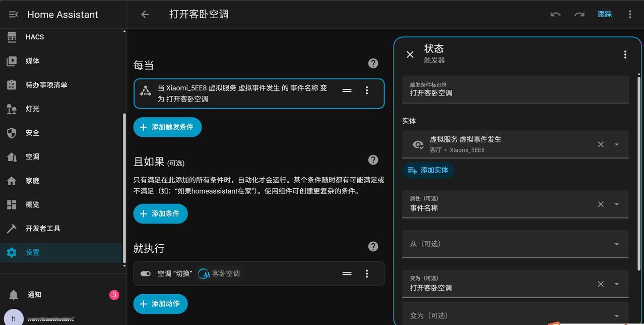Click the back arrow next to 打开客卧空调
644x325 pixels.
pos(145,14)
